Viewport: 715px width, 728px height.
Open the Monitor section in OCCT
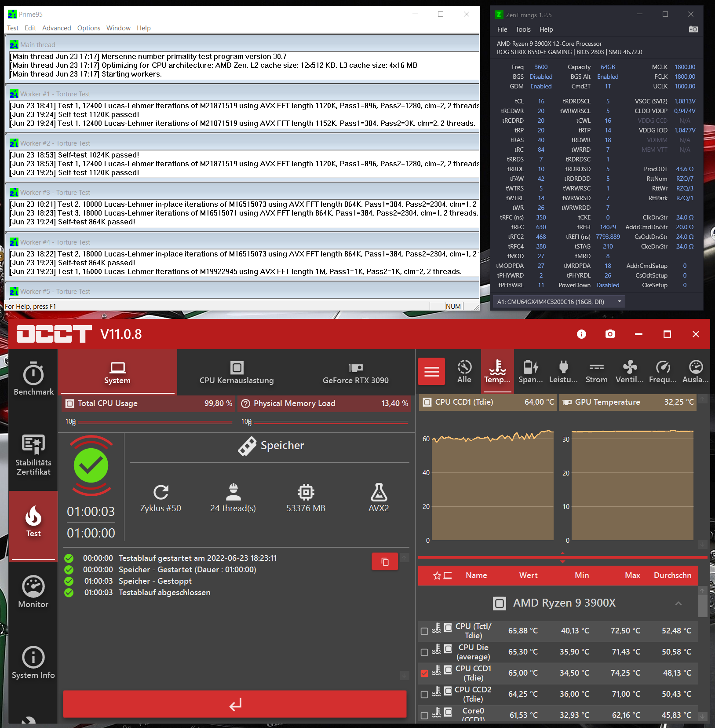coord(33,592)
